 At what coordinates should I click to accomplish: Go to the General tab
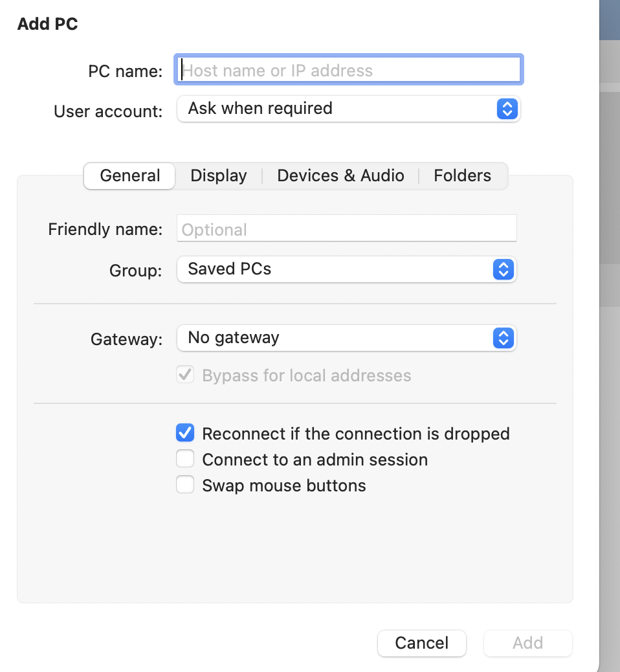click(x=130, y=176)
